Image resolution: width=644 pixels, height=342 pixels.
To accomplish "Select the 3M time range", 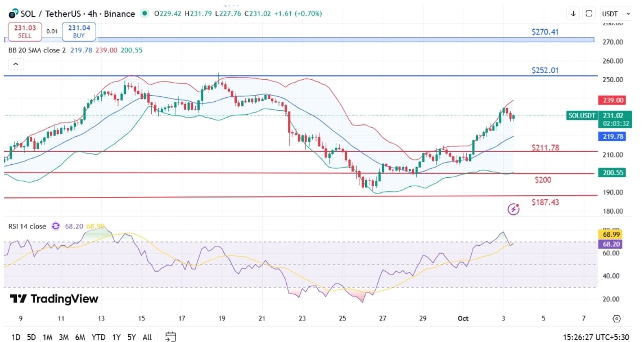I will pyautogui.click(x=63, y=337).
